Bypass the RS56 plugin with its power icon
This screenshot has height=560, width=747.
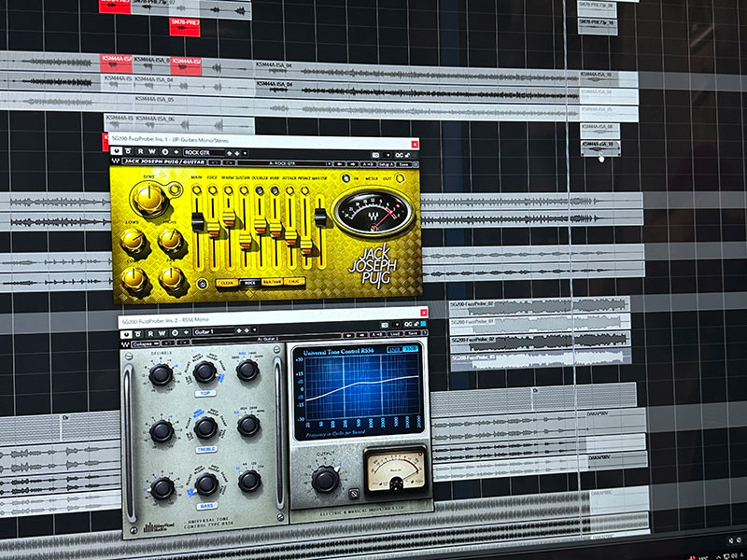126,334
